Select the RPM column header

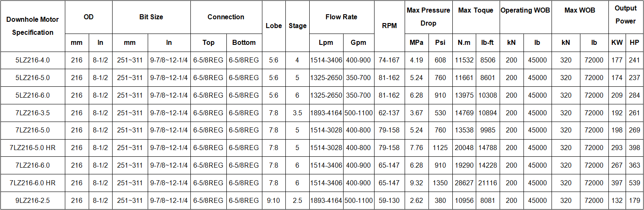(x=389, y=26)
